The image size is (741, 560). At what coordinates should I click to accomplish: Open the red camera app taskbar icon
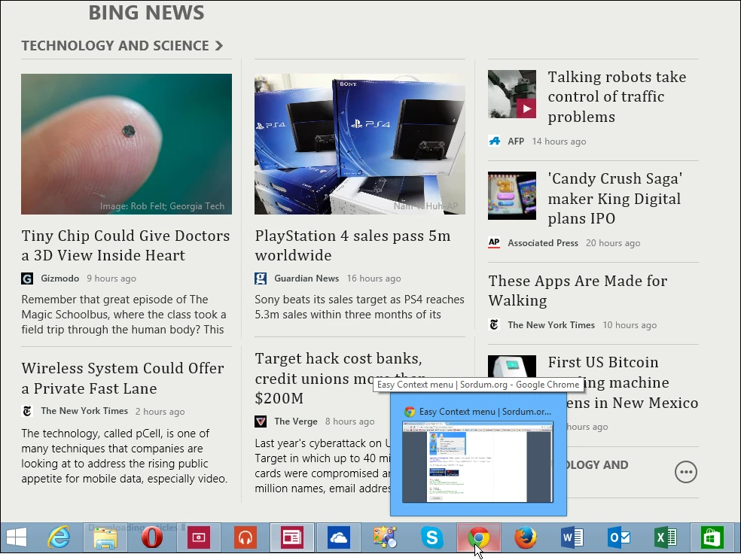[x=199, y=537]
